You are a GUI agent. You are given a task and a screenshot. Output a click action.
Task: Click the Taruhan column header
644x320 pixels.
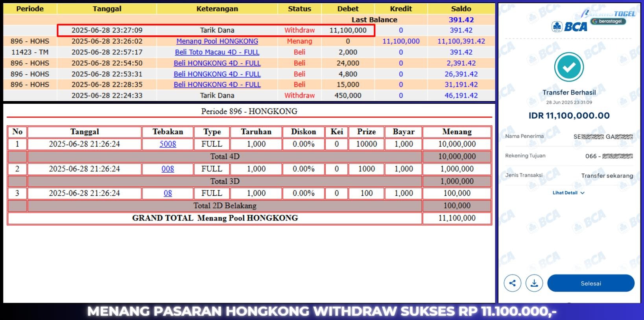256,132
